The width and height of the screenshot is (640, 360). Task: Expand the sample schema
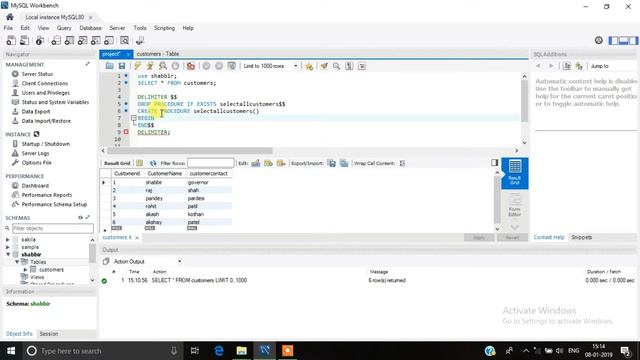pos(7,247)
